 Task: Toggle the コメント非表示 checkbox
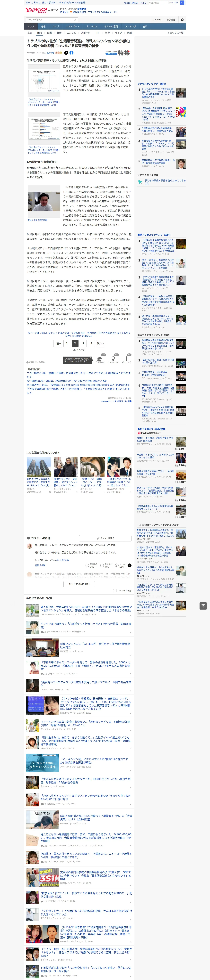click(x=115, y=591)
